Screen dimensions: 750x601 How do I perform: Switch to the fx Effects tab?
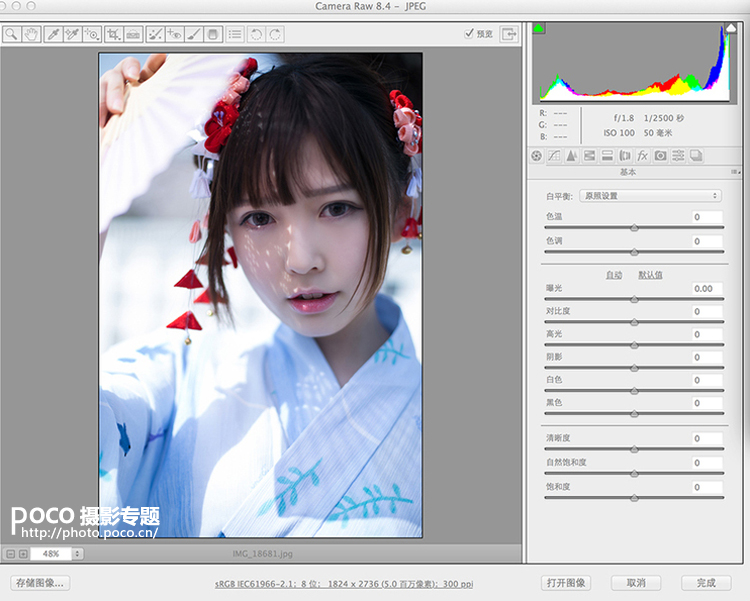[x=643, y=156]
